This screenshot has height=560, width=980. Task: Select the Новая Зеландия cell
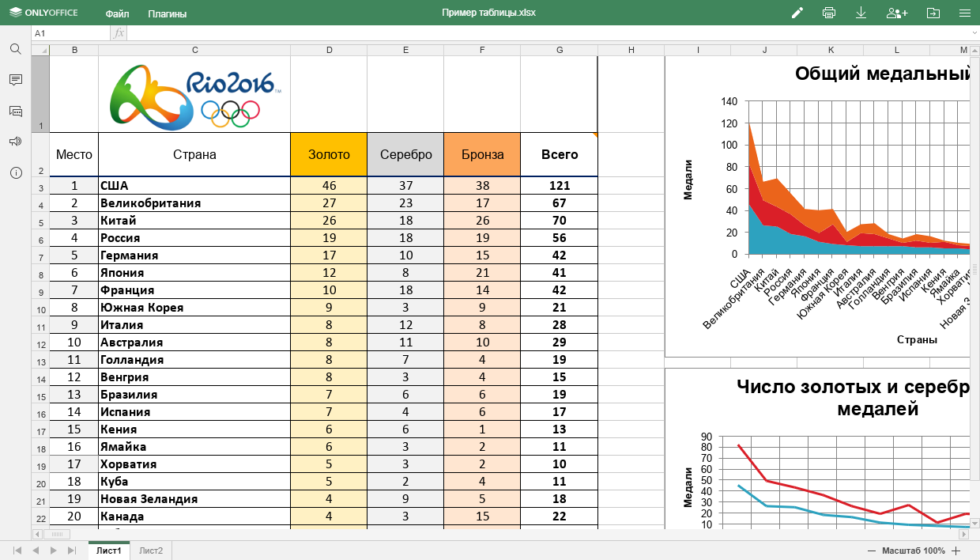tap(194, 499)
